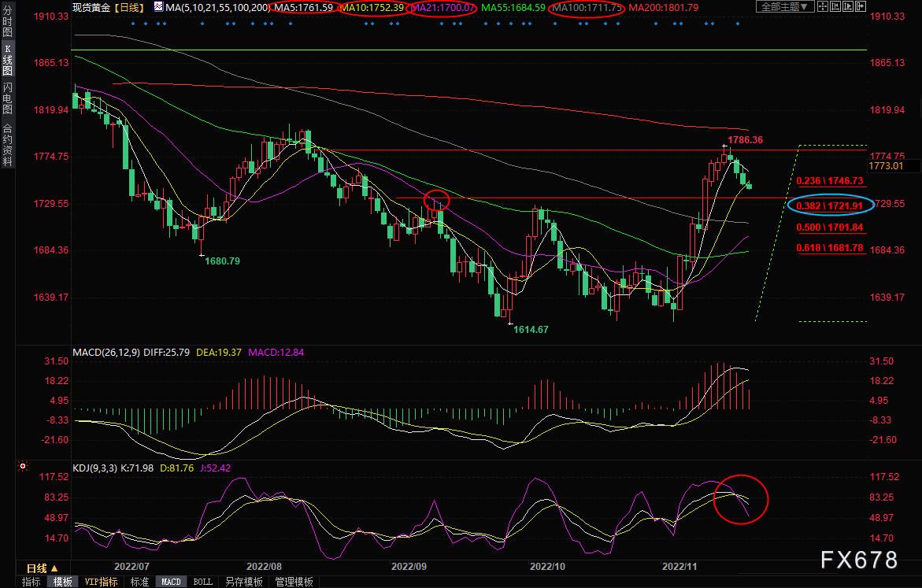The image size is (922, 588).
Task: Click the rightmost top toolbar icon with arrow
Action: 861,6
